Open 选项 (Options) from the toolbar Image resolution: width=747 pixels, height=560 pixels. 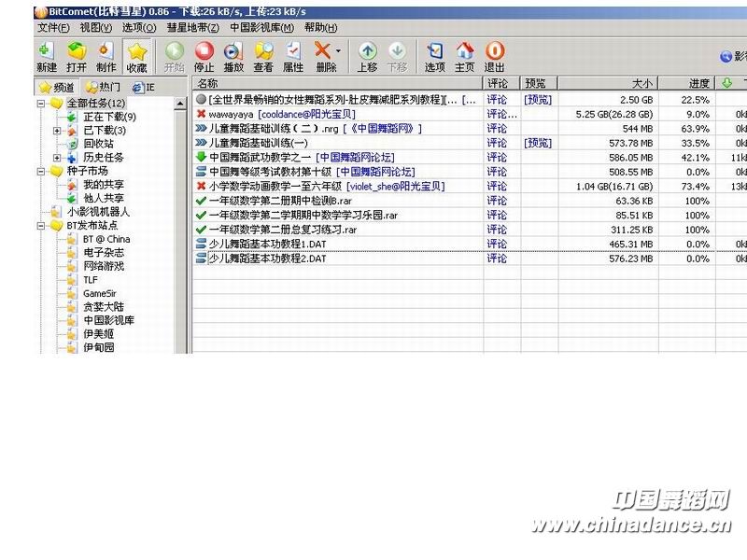435,55
